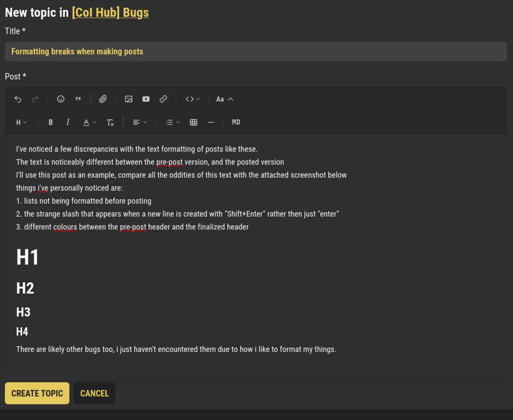Click the undo arrow icon

click(x=18, y=99)
